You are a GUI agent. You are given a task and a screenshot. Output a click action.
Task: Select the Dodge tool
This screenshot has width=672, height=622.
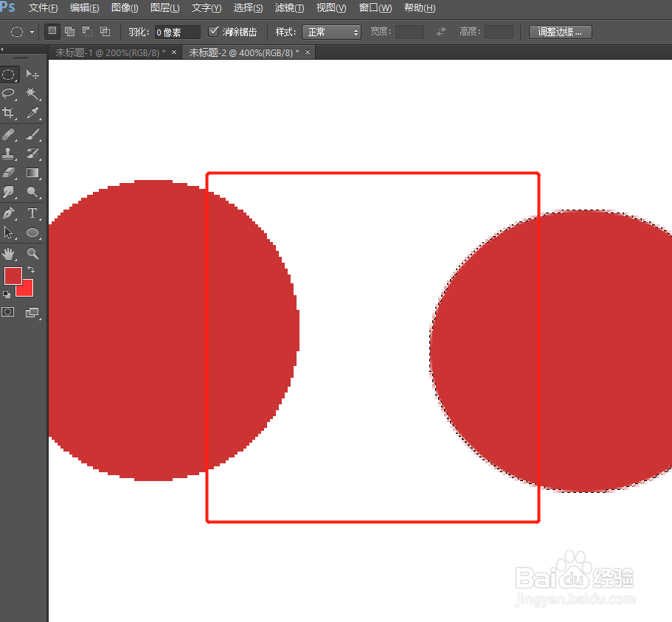pyautogui.click(x=32, y=192)
